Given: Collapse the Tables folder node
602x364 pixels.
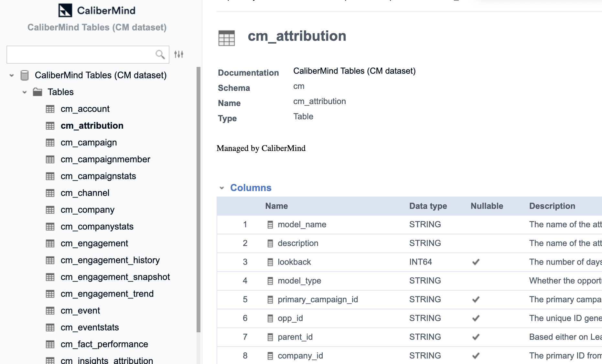Looking at the screenshot, I should pos(25,92).
